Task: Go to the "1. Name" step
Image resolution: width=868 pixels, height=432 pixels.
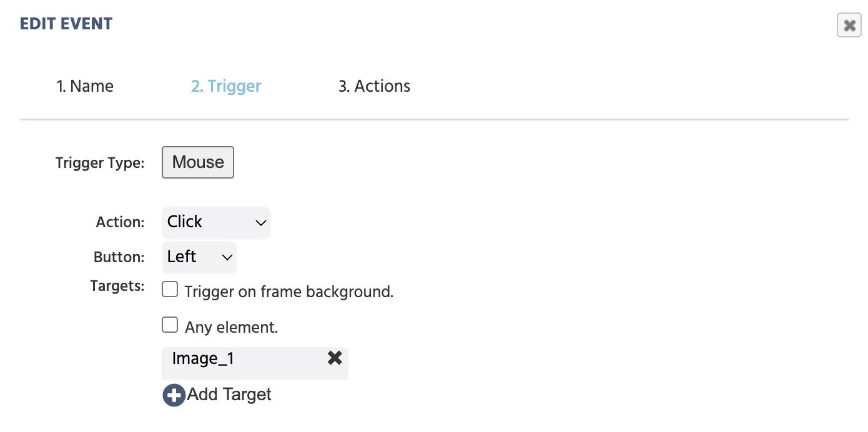Action: [x=85, y=86]
